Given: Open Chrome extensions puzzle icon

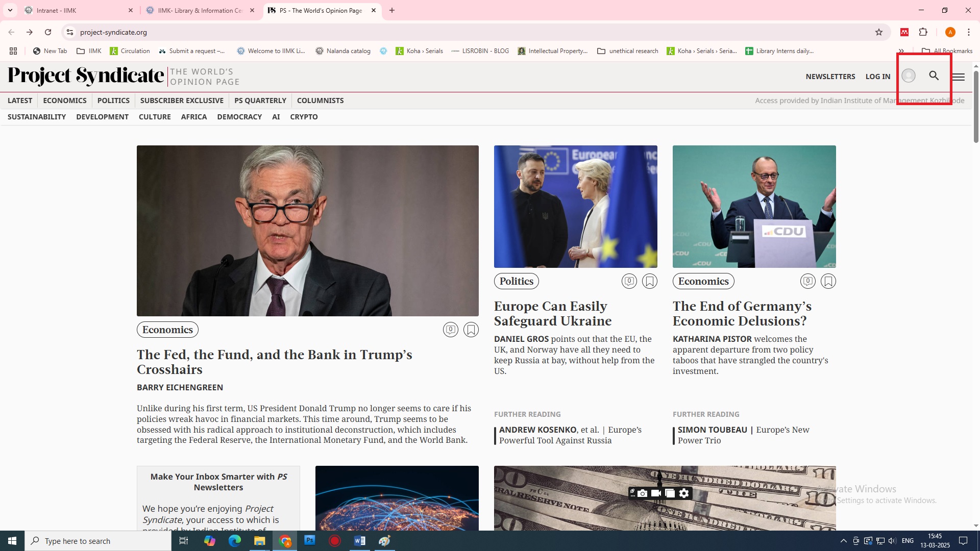Looking at the screenshot, I should pyautogui.click(x=923, y=32).
